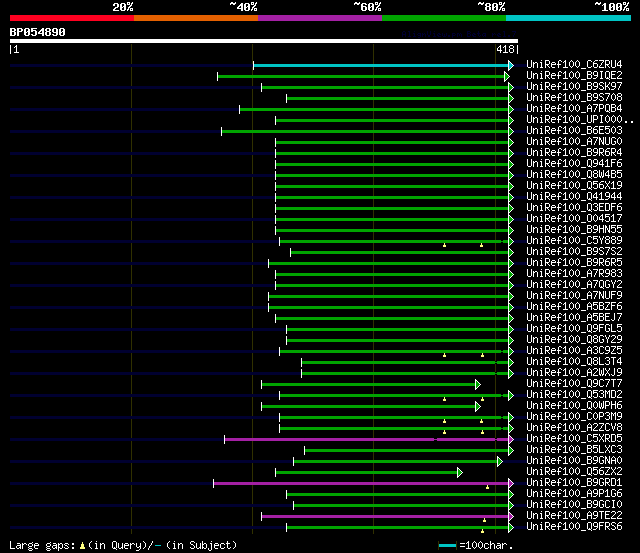Open the UniRef100_C6ZRU4 subject label

click(574, 64)
